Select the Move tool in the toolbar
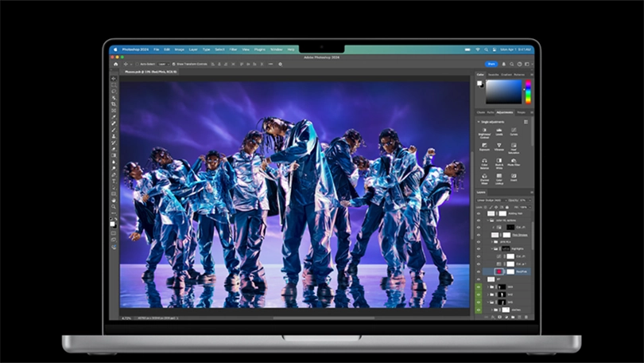Screen dimensions: 644x363 point(114,79)
